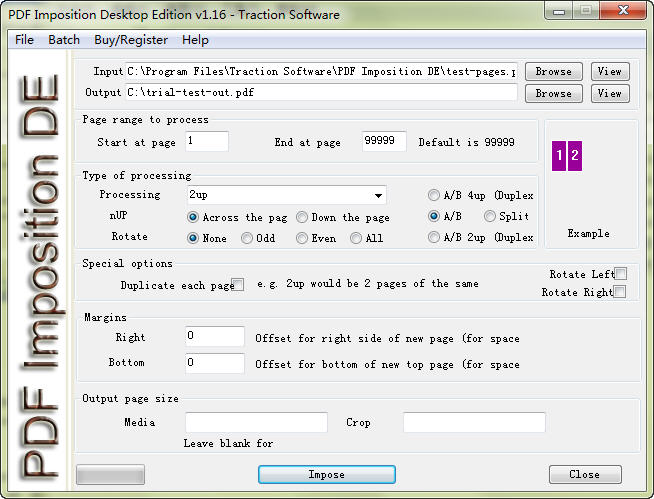Click the blank button beside Impose
Screen dimensions: 654x499
coord(111,475)
